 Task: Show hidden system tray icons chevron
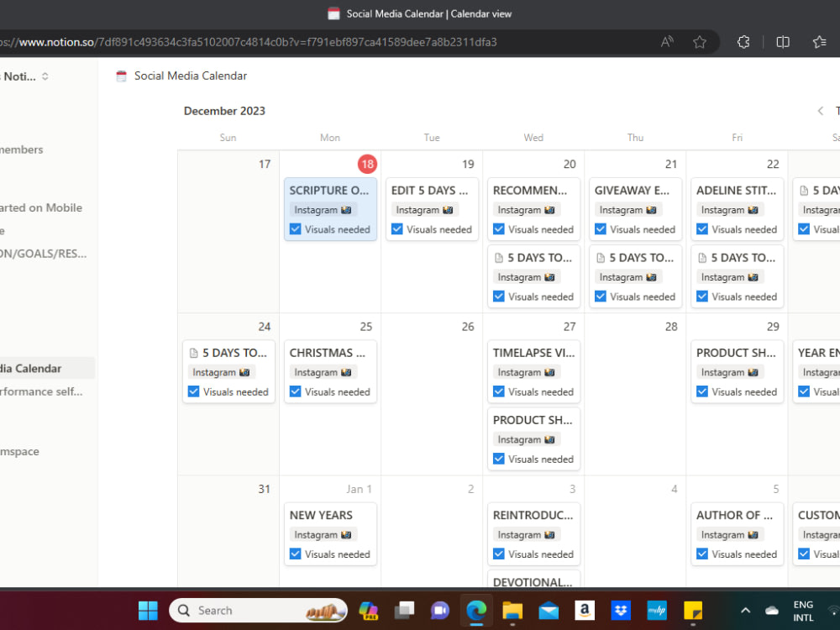745,610
